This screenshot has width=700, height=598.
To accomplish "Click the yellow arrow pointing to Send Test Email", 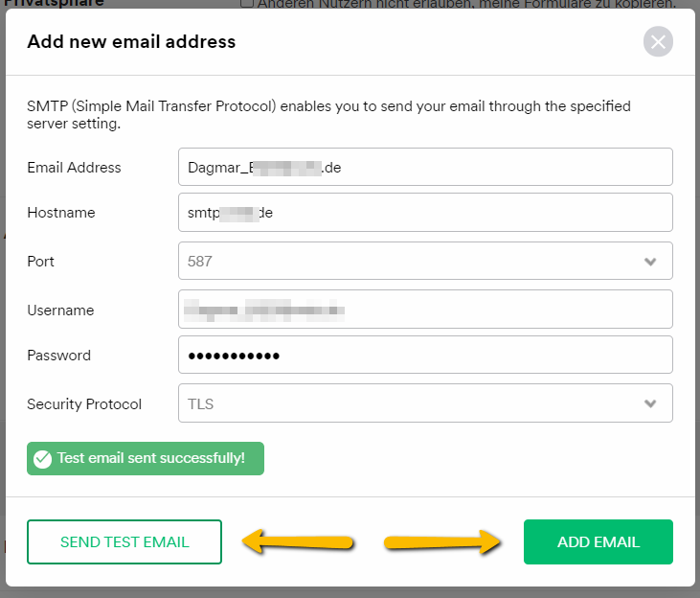I will [298, 542].
